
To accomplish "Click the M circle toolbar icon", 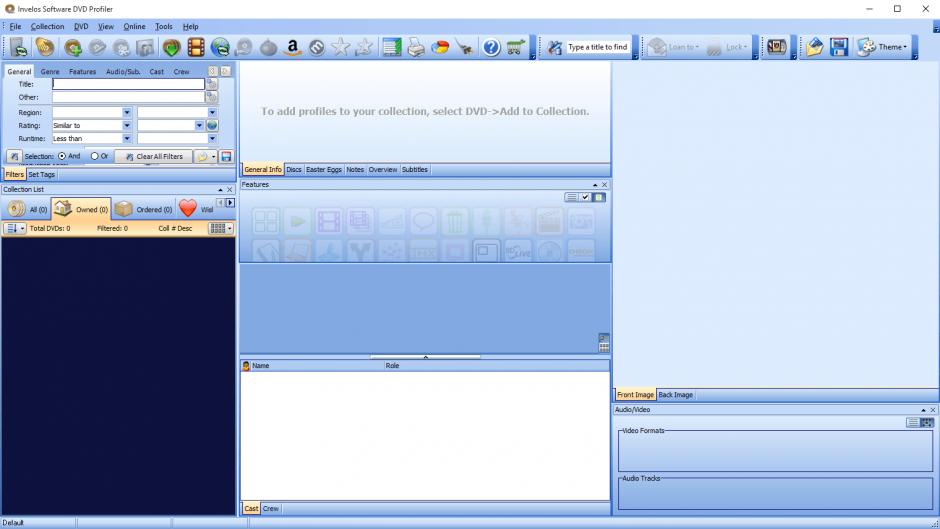I will (317, 47).
